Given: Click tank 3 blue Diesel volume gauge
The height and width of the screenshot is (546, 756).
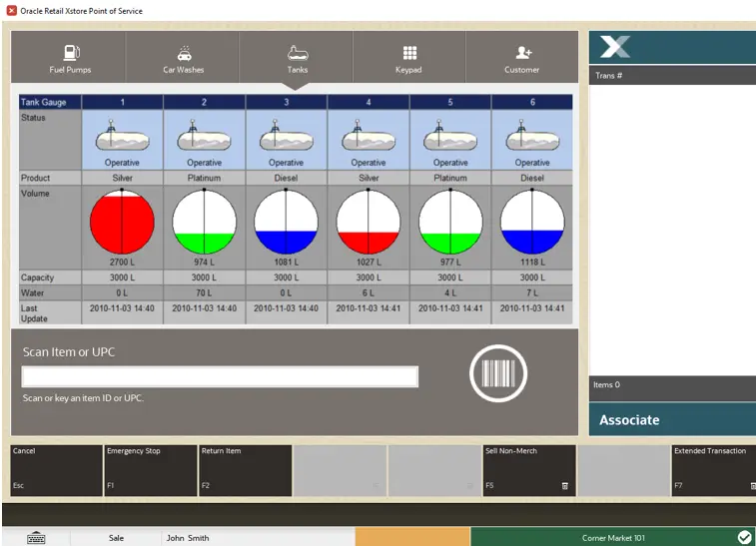Looking at the screenshot, I should (286, 222).
